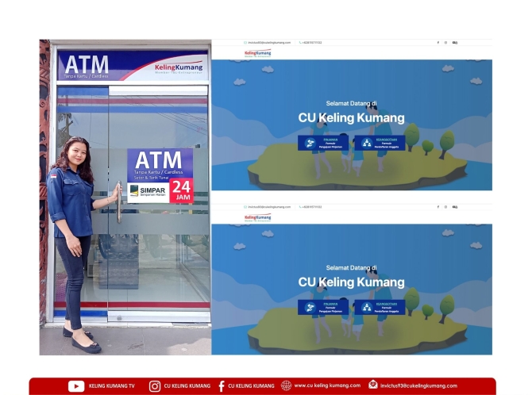The height and width of the screenshot is (395, 532).
Task: Click Facebook icon in upper website header
Action: click(x=438, y=43)
